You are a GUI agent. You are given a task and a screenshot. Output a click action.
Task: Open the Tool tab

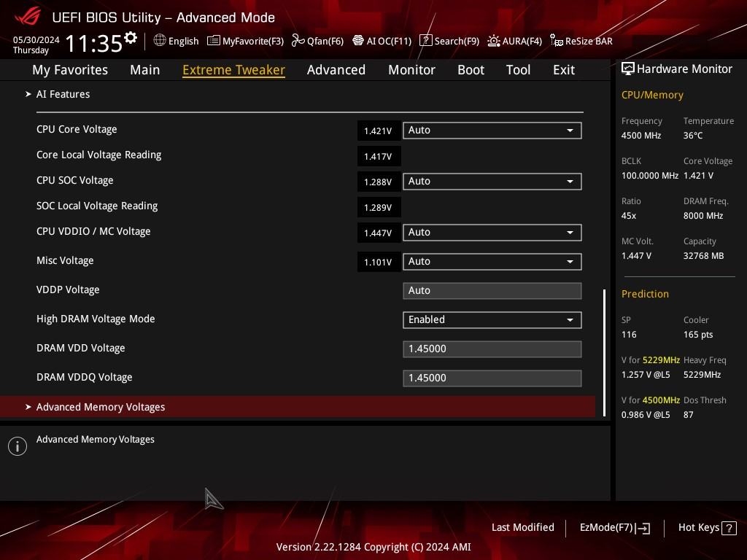tap(519, 70)
